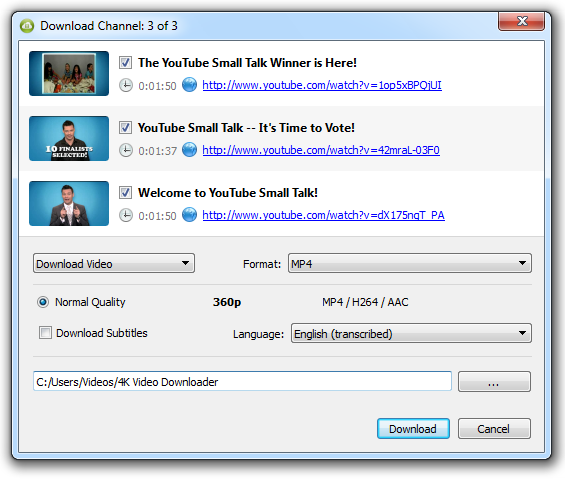Click the Download button
This screenshot has height=480, width=565.
click(413, 428)
